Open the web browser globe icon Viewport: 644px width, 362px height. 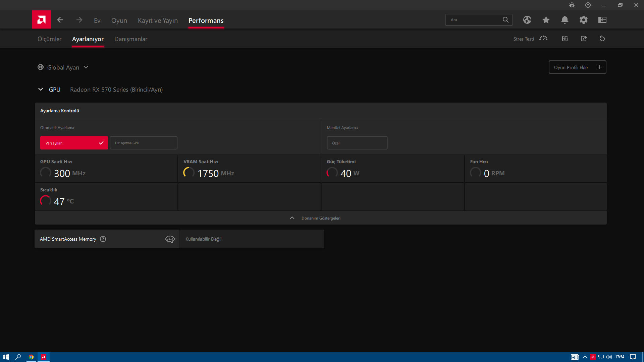(x=527, y=20)
